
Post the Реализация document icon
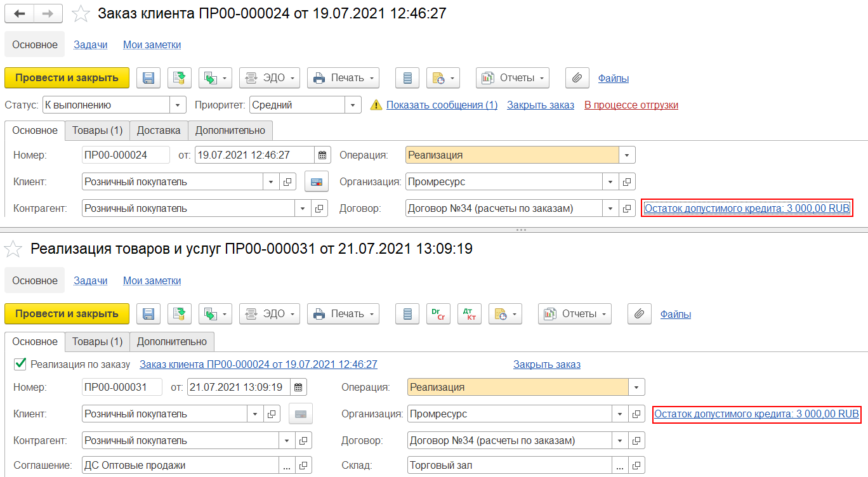tap(180, 314)
